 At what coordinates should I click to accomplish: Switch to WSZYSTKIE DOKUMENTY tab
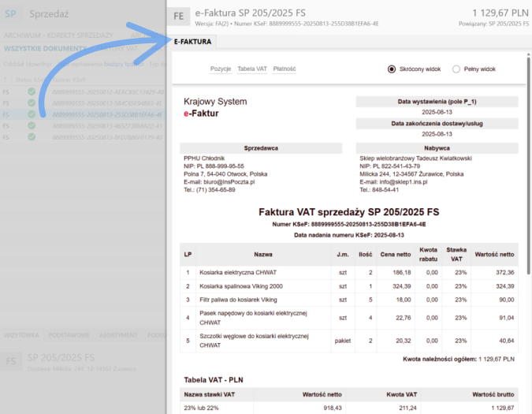pos(44,50)
